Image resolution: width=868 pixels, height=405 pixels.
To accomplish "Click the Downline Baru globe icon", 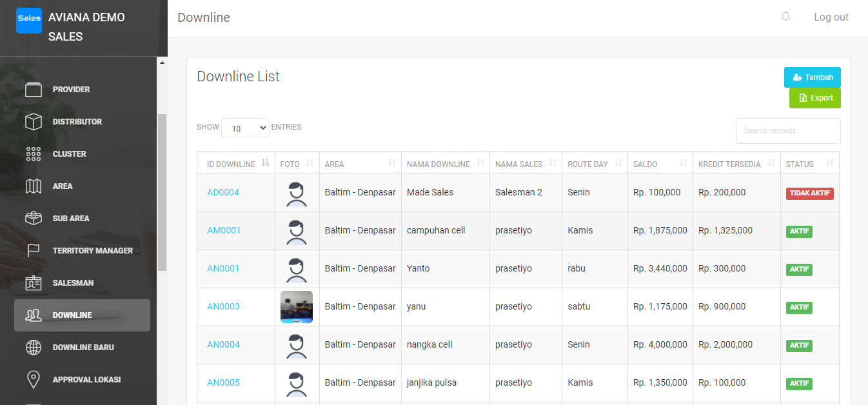I will point(34,348).
